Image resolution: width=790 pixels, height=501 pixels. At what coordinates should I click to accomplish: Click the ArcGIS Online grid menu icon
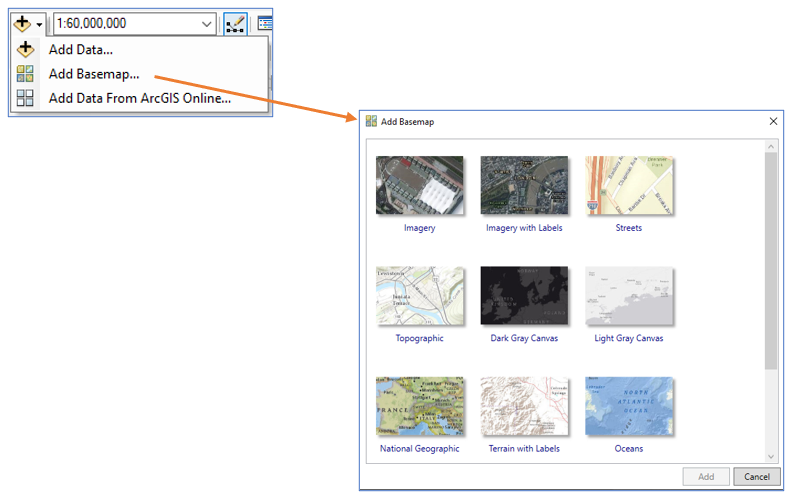tap(25, 98)
